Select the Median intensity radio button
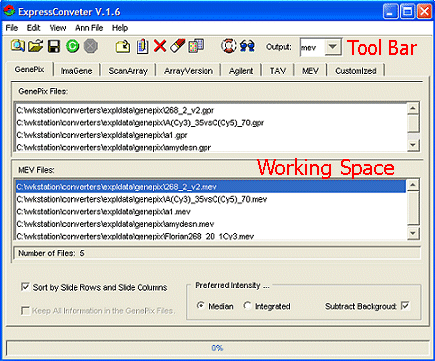The height and width of the screenshot is (361, 435). pyautogui.click(x=201, y=306)
